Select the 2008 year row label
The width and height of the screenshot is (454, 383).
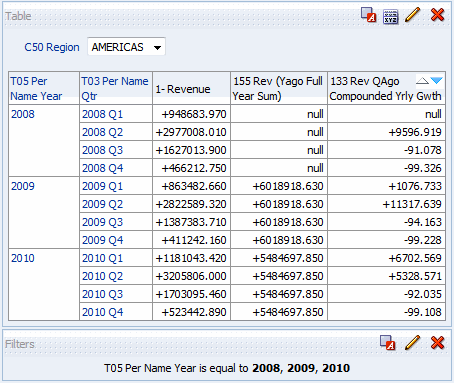point(23,114)
